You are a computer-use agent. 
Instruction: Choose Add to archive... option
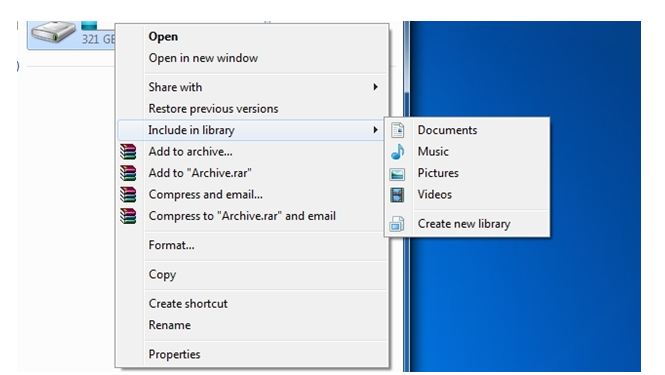coord(190,151)
